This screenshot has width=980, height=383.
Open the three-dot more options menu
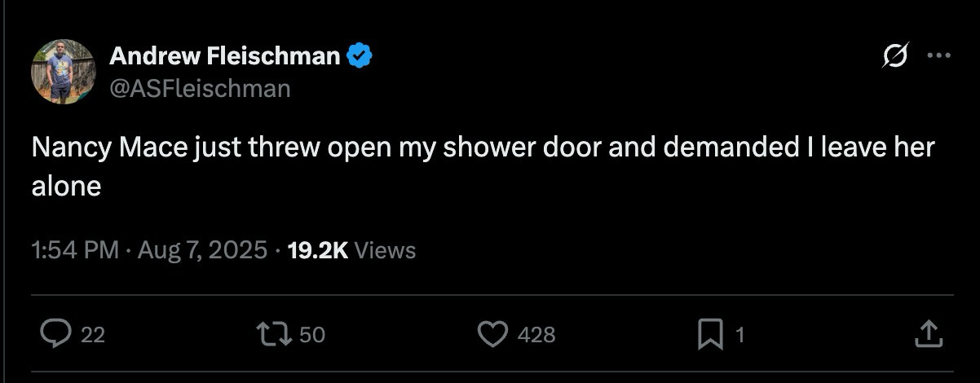click(x=939, y=56)
